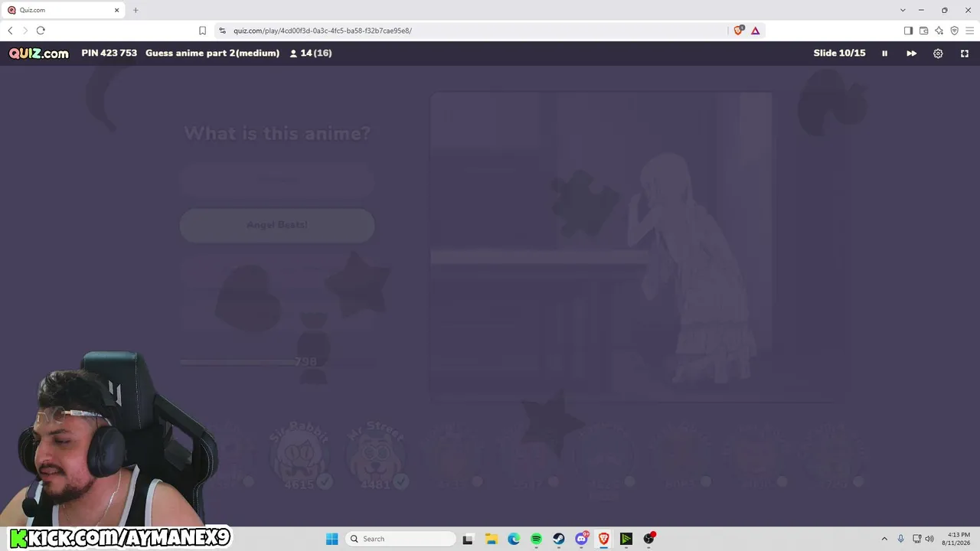Open Task View from the taskbar
Viewport: 980px width, 551px height.
(468, 539)
